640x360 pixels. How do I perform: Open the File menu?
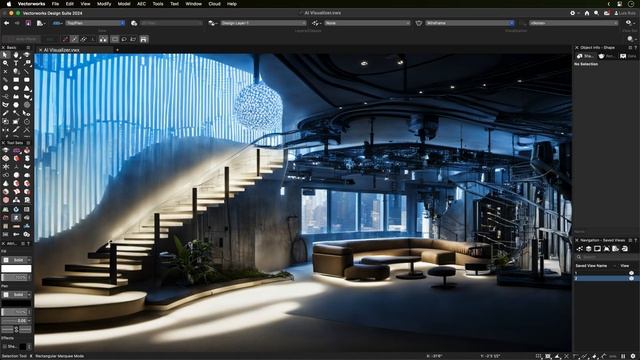[x=55, y=4]
